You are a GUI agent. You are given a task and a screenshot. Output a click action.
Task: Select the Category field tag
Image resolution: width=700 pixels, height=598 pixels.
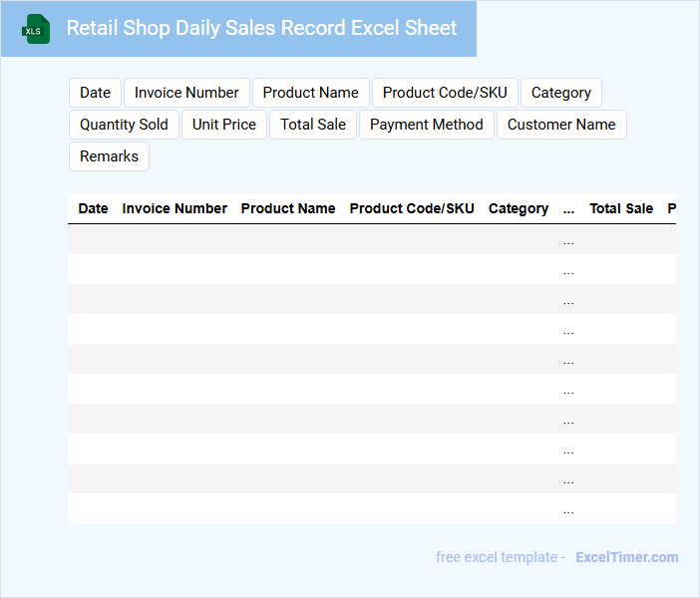click(560, 93)
